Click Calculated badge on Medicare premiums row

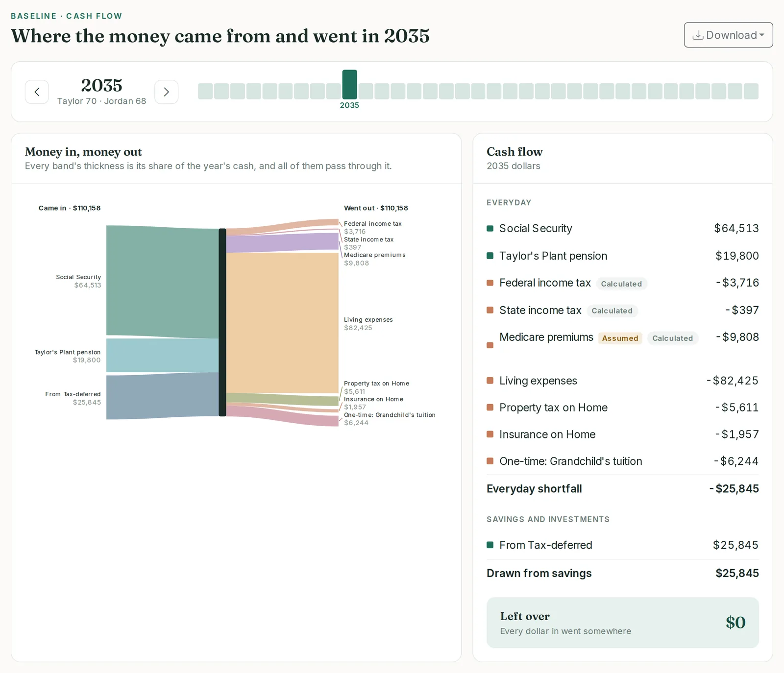(x=672, y=338)
